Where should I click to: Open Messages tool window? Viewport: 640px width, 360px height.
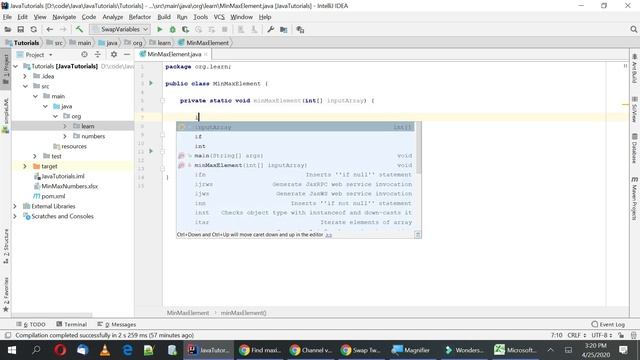[117, 324]
